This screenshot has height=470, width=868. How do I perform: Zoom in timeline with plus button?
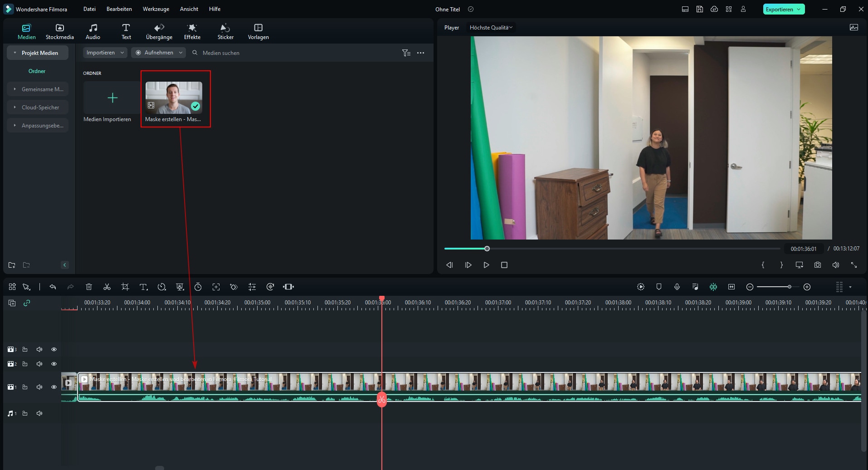(807, 287)
